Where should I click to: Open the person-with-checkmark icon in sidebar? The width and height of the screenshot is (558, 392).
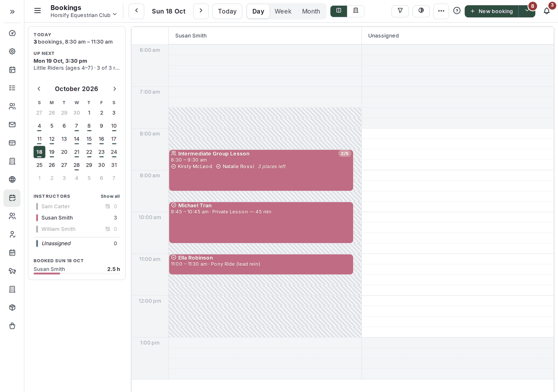tap(12, 235)
